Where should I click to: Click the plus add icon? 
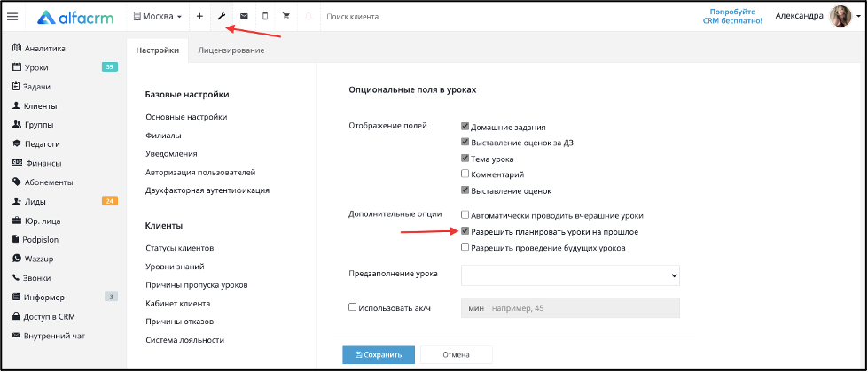point(199,17)
